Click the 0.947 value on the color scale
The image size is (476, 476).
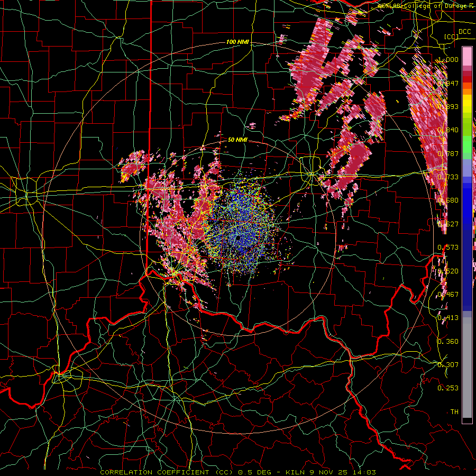point(448,83)
